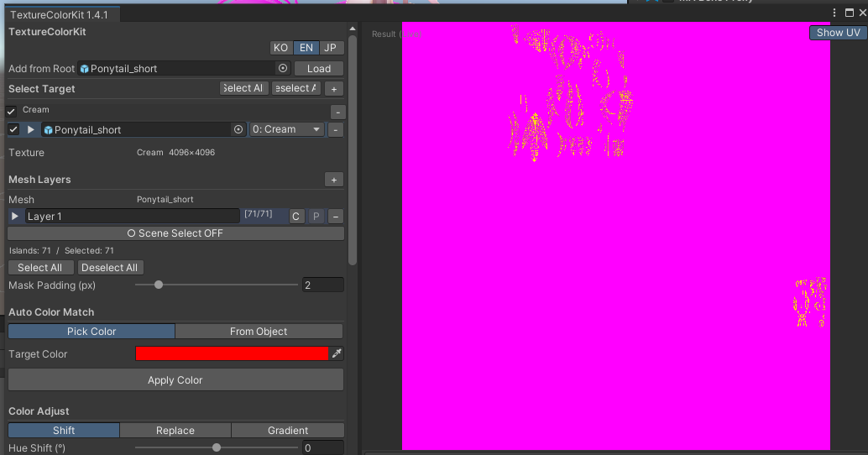Click the Mesh 'Ponytail_short' value text
The height and width of the screenshot is (455, 868).
(165, 199)
